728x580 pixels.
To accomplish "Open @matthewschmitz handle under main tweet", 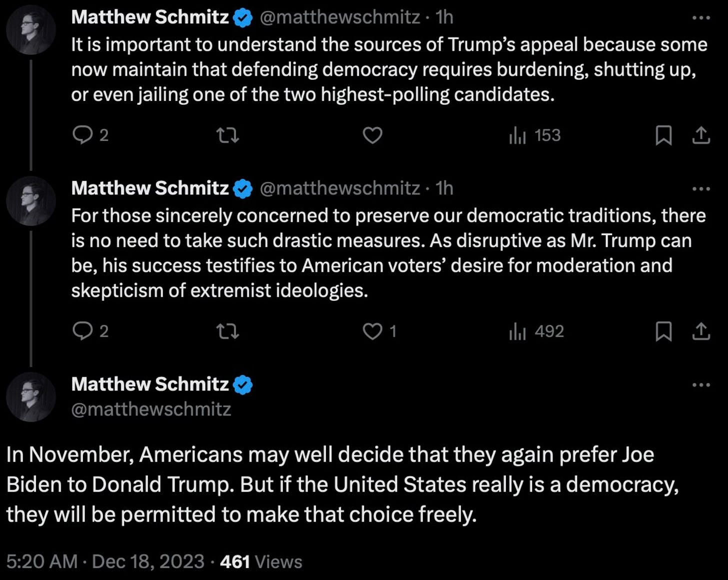I will click(151, 409).
